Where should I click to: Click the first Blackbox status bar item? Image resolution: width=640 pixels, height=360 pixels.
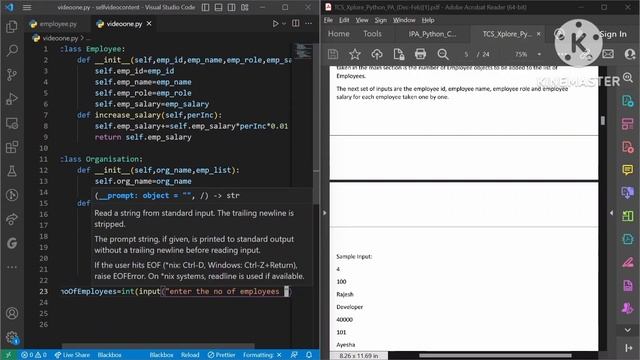pos(109,355)
